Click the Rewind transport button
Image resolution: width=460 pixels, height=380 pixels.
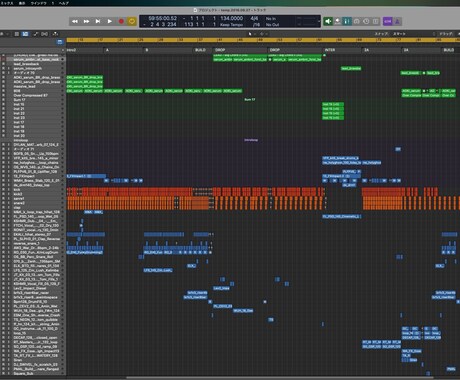(x=75, y=21)
